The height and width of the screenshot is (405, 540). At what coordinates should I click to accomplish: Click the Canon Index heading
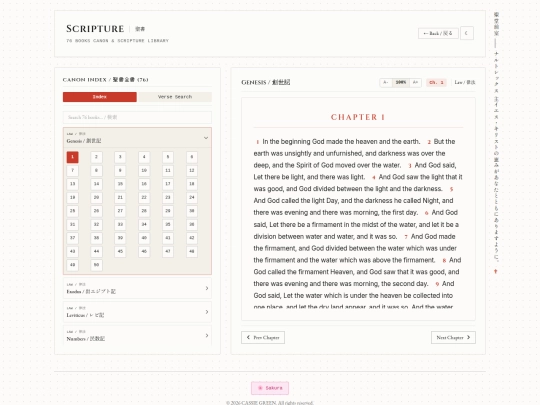click(x=105, y=80)
